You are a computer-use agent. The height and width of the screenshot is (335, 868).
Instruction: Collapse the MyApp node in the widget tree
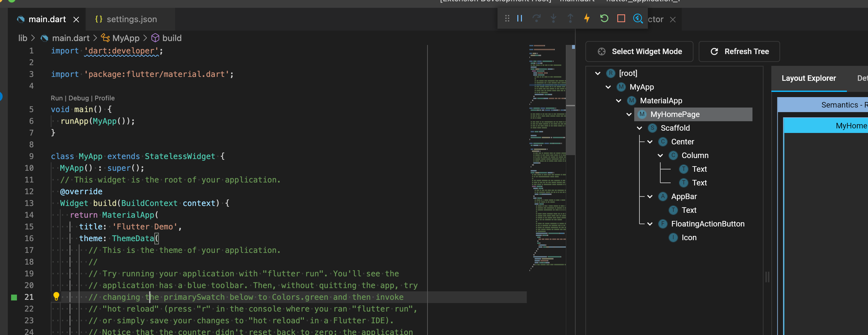click(x=608, y=87)
